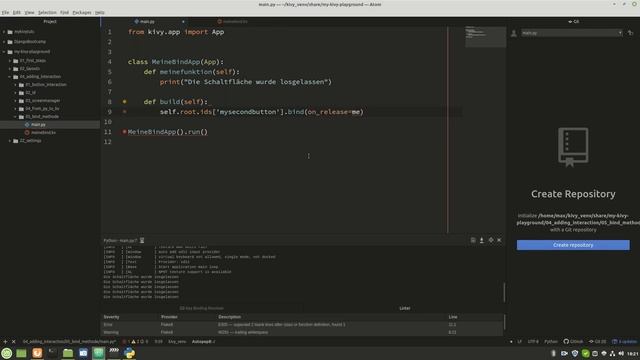Expand the 04_from_py_to_kv folder arrow
Viewport: 640px width, 360px height.
(16, 109)
